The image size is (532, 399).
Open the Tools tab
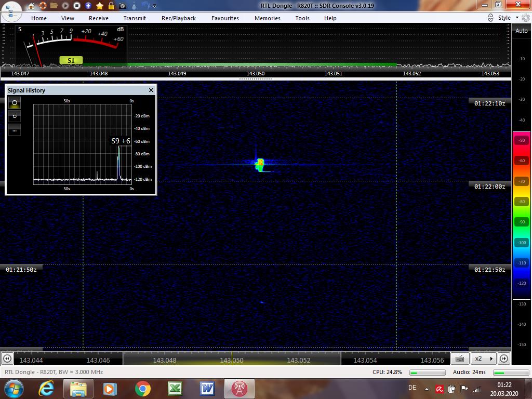click(302, 18)
